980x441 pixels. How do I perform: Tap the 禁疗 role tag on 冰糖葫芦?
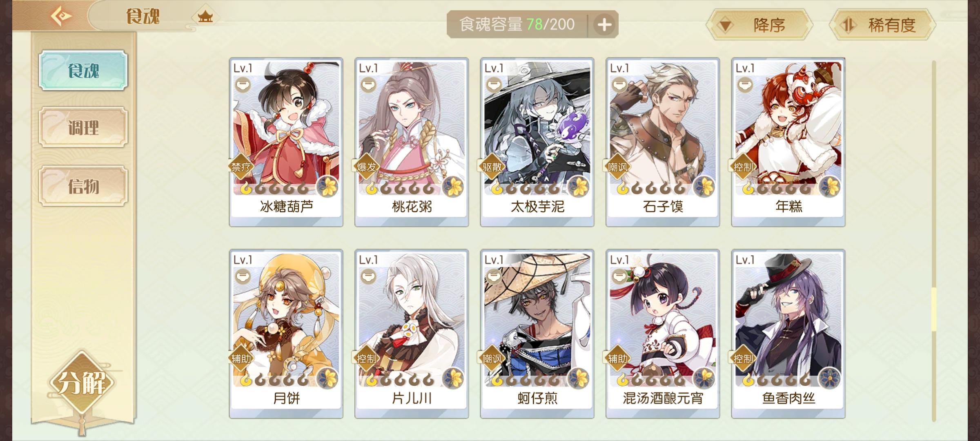click(241, 167)
